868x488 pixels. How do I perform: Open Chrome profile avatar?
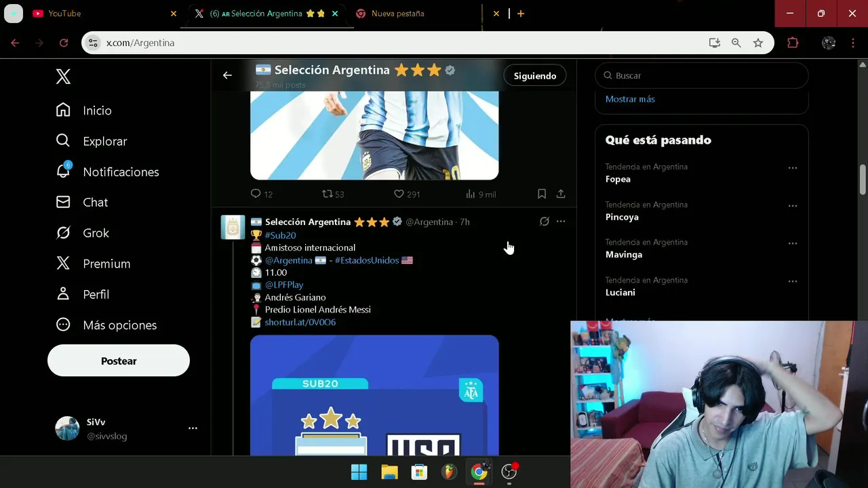(x=829, y=43)
